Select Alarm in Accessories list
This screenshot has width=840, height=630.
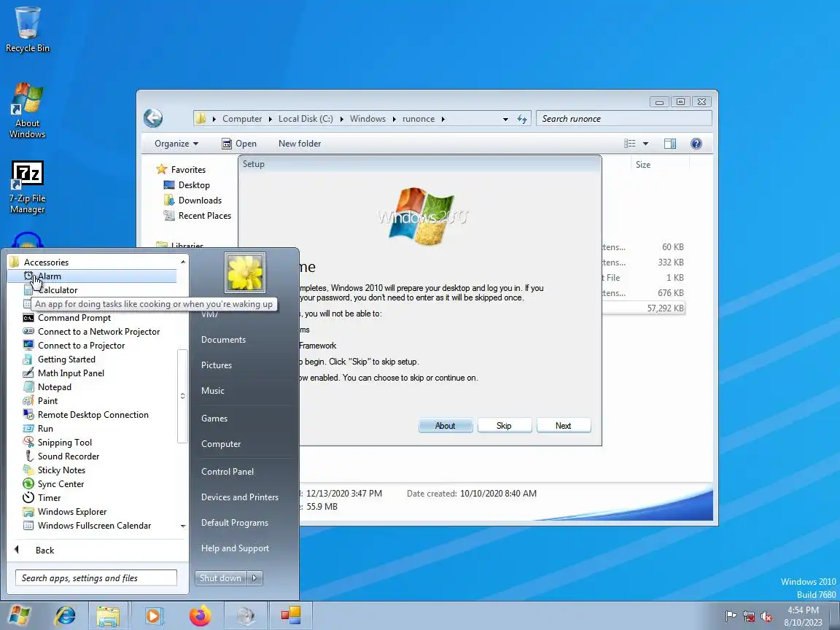click(x=92, y=276)
